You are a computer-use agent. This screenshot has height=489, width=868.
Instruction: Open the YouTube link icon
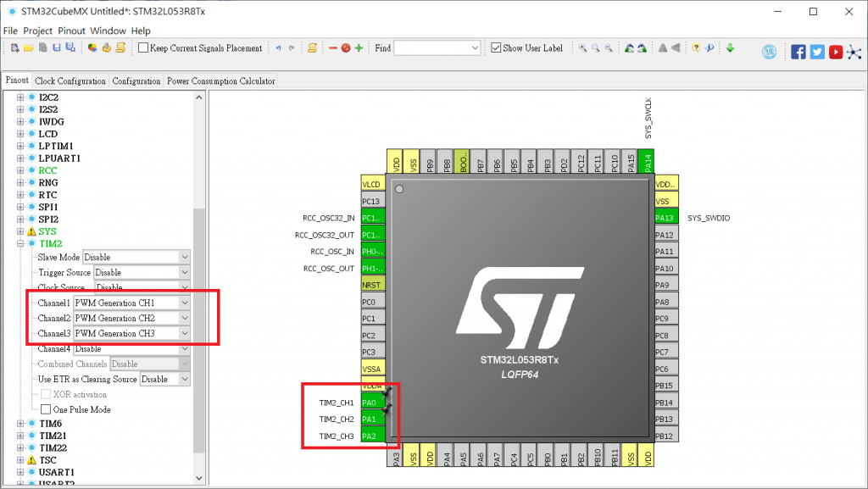pyautogui.click(x=836, y=52)
